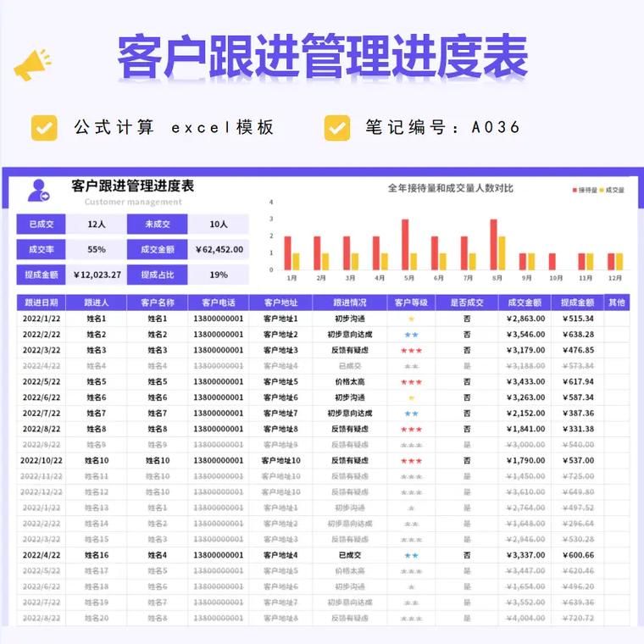644x644 pixels.
Task: Select the amount cell ¥1,841.00
Action: click(x=525, y=430)
